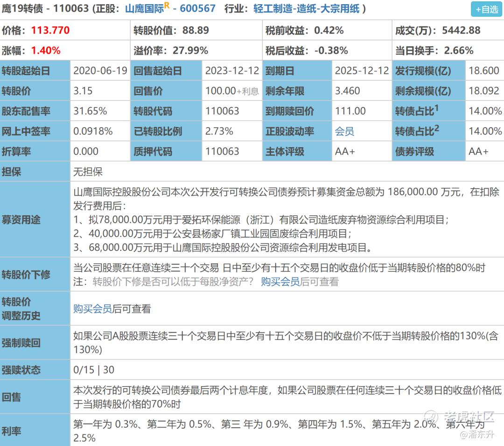Open stock code 600567 link

coord(198,8)
